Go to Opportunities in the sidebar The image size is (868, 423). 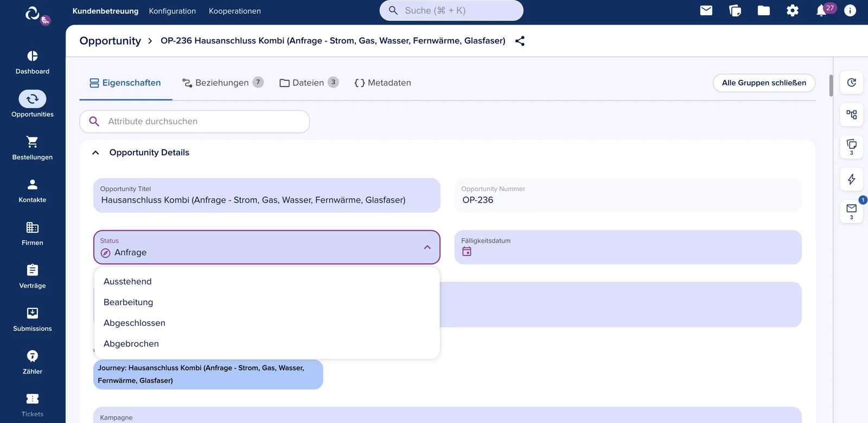[x=33, y=104]
